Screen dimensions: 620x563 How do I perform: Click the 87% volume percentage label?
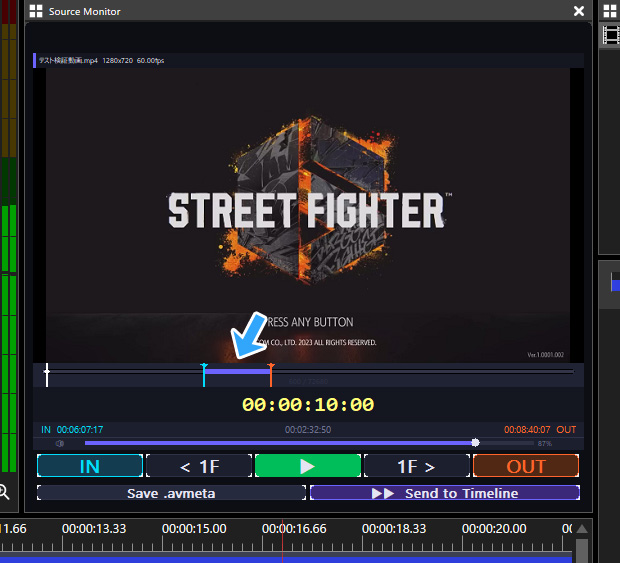pos(544,444)
